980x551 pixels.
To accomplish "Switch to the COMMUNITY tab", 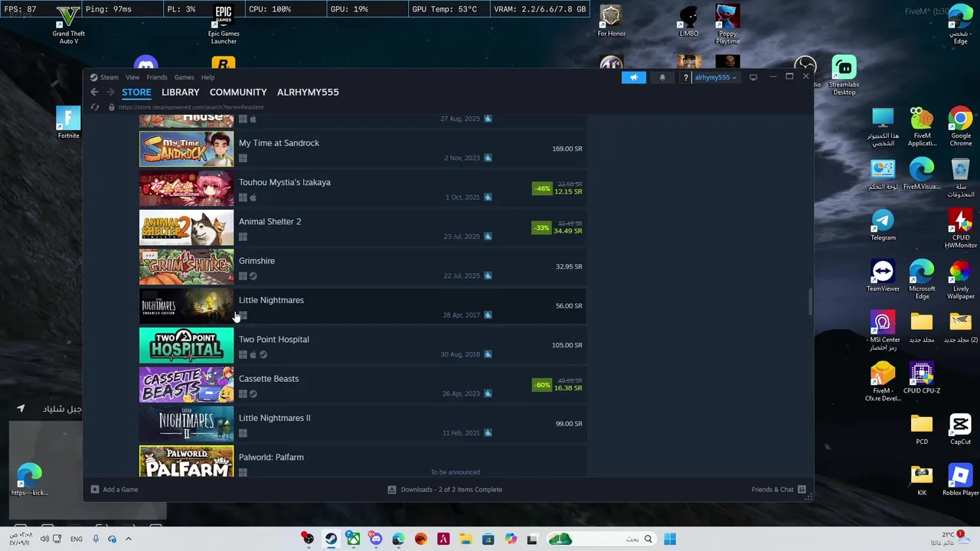I will tap(238, 92).
